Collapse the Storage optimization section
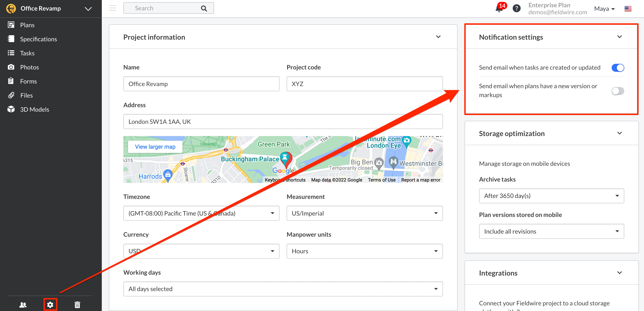Viewport: 644px width, 311px height. [x=619, y=133]
